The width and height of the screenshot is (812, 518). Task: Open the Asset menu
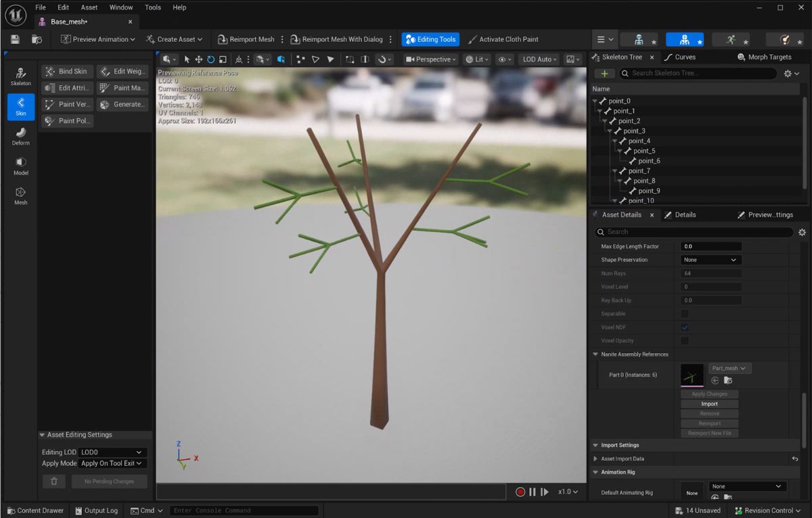coord(89,7)
